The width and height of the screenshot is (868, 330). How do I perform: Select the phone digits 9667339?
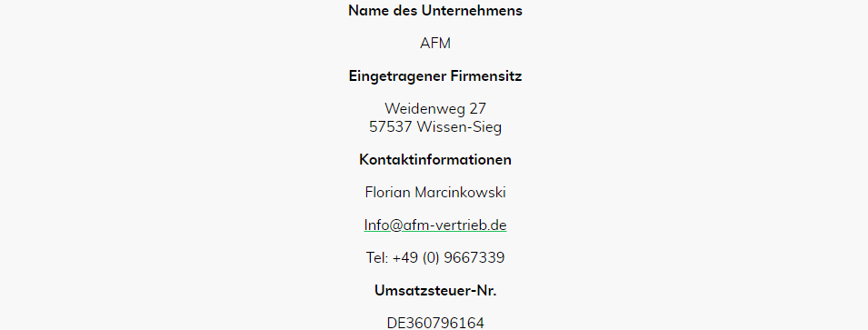pyautogui.click(x=474, y=257)
